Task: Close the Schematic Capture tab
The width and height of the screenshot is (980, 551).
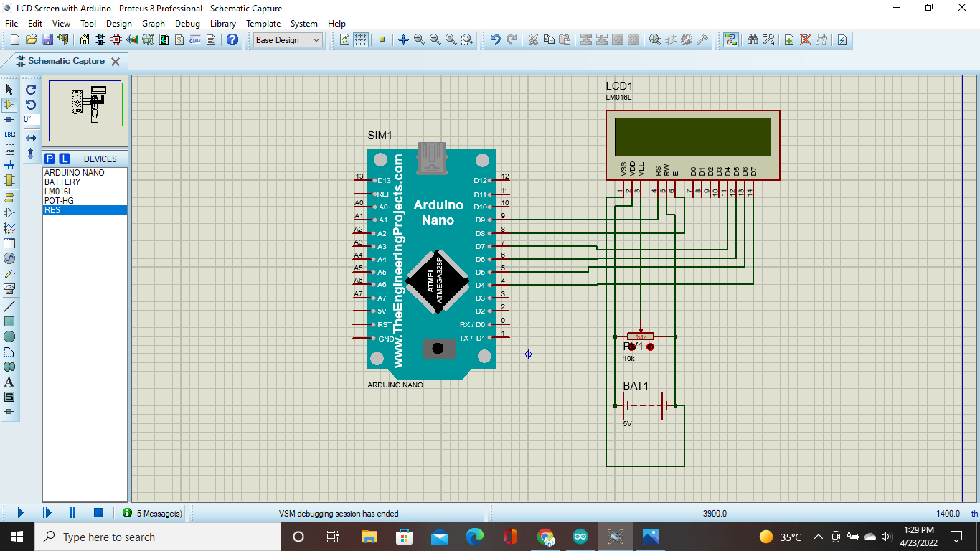Action: click(x=116, y=62)
